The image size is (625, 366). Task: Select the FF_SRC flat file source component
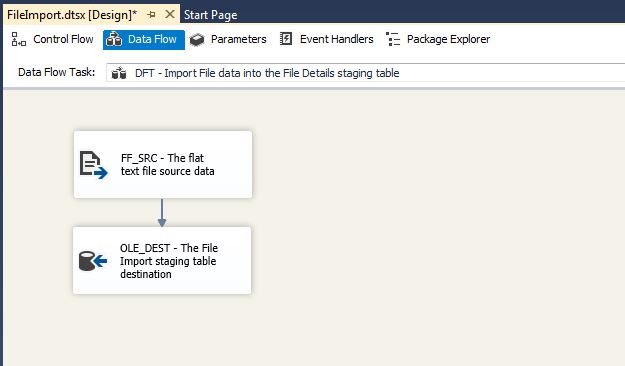[163, 164]
